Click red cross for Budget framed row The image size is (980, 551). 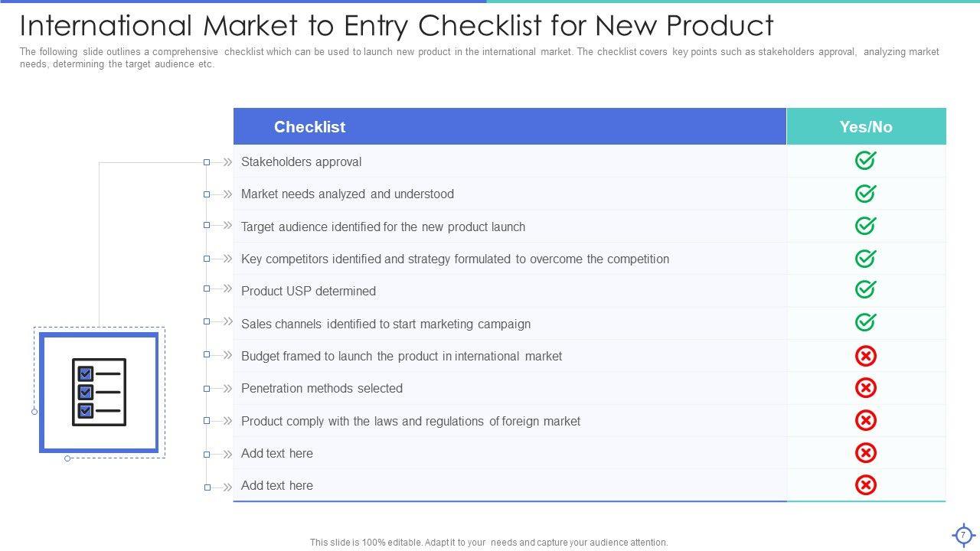coord(865,356)
